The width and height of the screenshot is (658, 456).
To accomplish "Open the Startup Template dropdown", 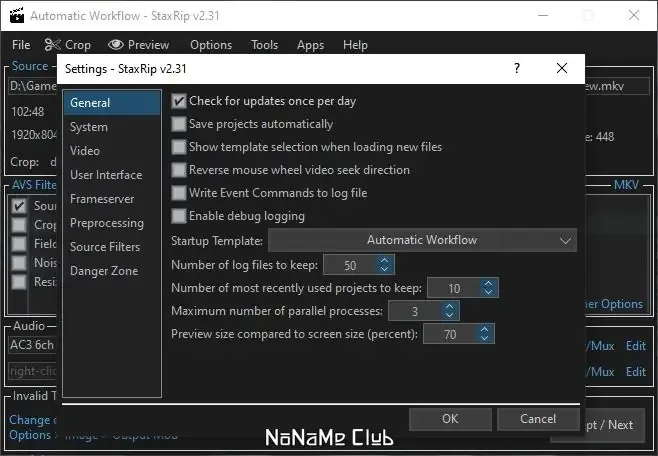I will click(x=422, y=240).
